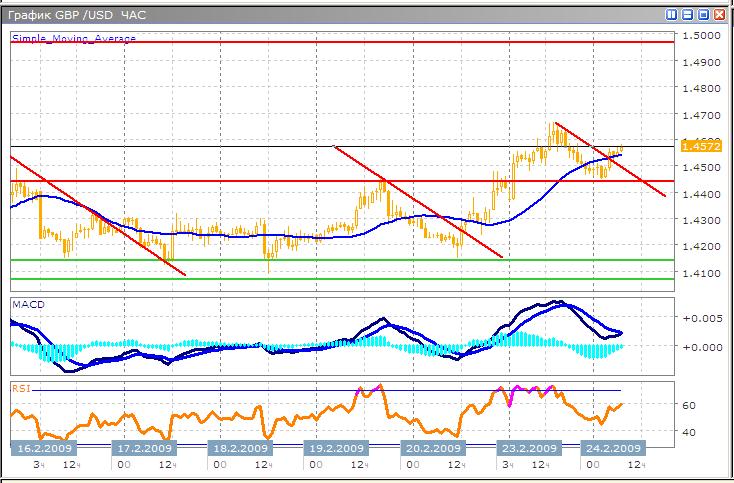734x483 pixels.
Task: Click the pause icon in title bar
Action: (x=672, y=15)
